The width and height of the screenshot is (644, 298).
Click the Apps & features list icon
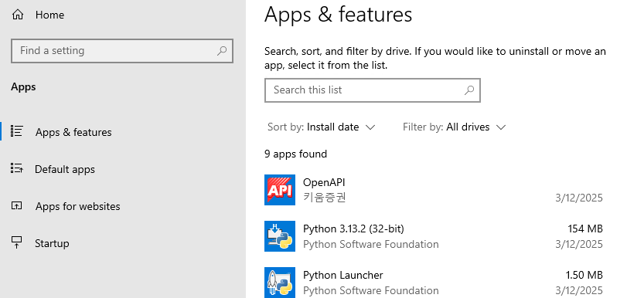[x=16, y=131]
